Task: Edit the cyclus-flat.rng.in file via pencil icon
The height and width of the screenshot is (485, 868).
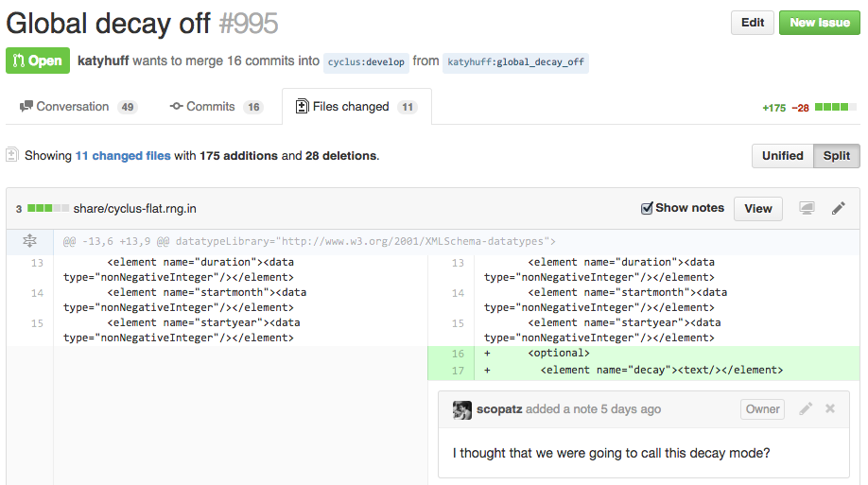Action: tap(838, 208)
